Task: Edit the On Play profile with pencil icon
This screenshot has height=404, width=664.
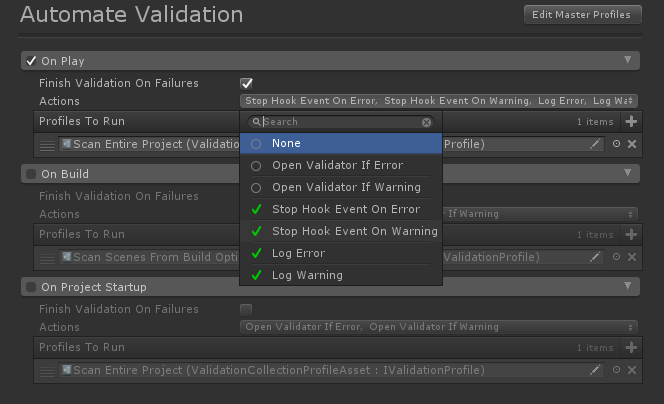Action: click(x=596, y=144)
